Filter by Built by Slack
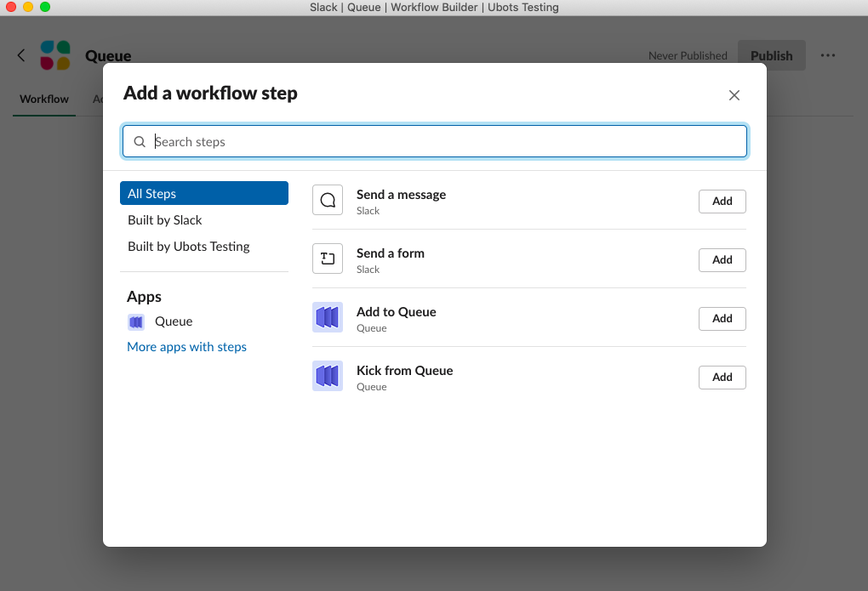This screenshot has width=868, height=591. pos(165,220)
